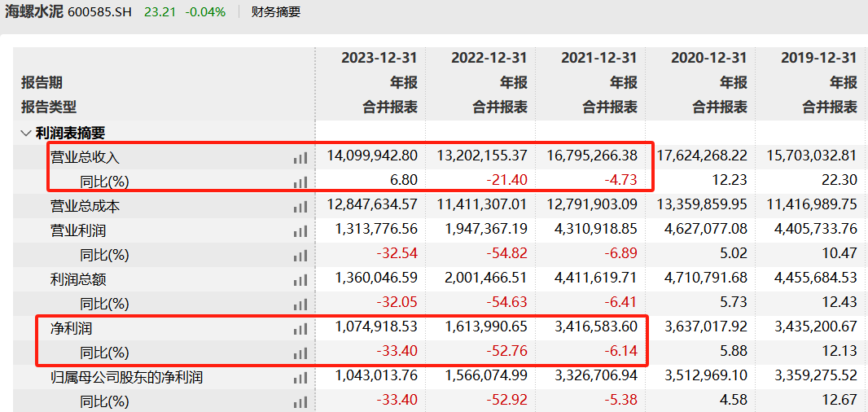Open chart icon for 营业利润 row

300,231
